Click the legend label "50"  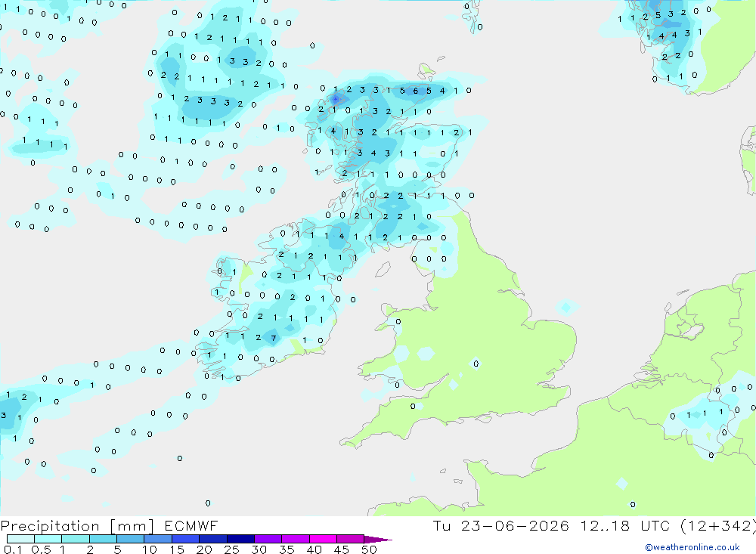(x=369, y=549)
